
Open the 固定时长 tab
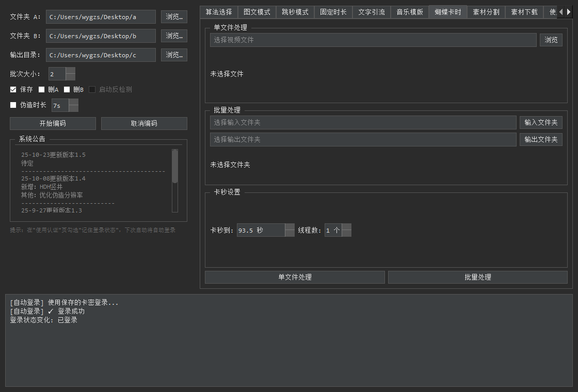[333, 11]
